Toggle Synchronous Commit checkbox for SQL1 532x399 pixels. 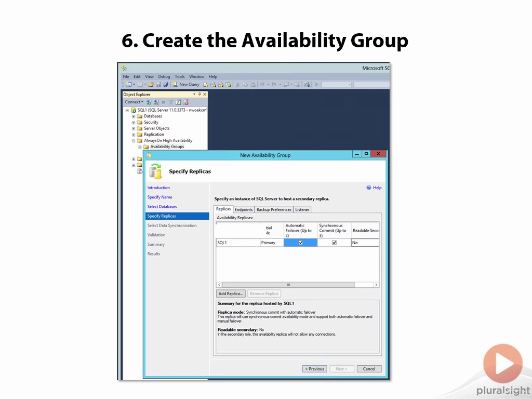point(334,243)
